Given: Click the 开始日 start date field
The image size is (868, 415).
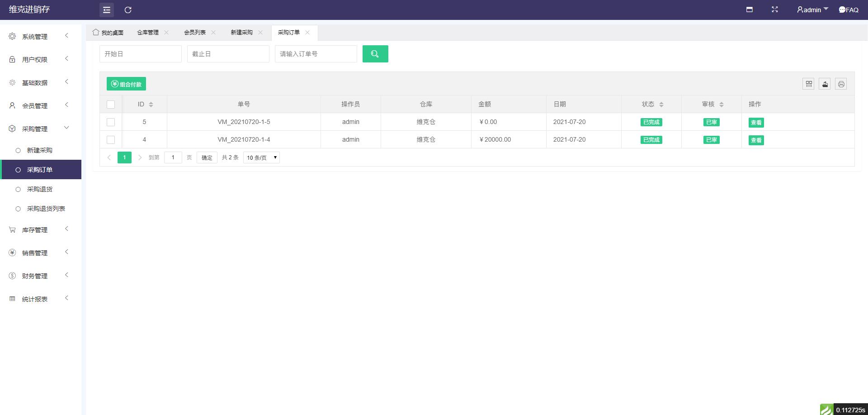Looking at the screenshot, I should (140, 54).
